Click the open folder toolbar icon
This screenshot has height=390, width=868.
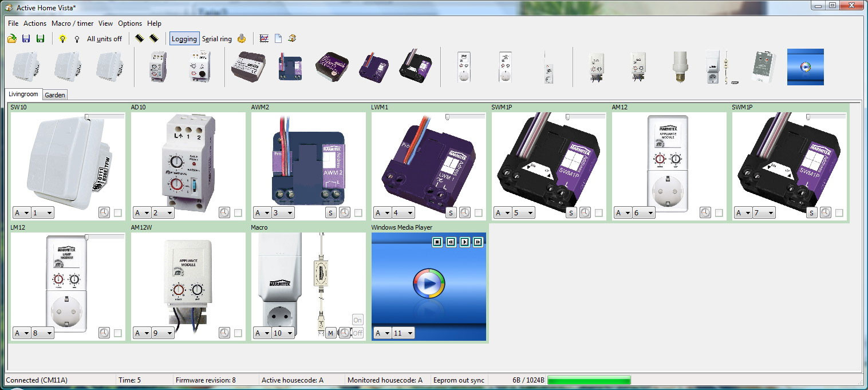[x=11, y=39]
